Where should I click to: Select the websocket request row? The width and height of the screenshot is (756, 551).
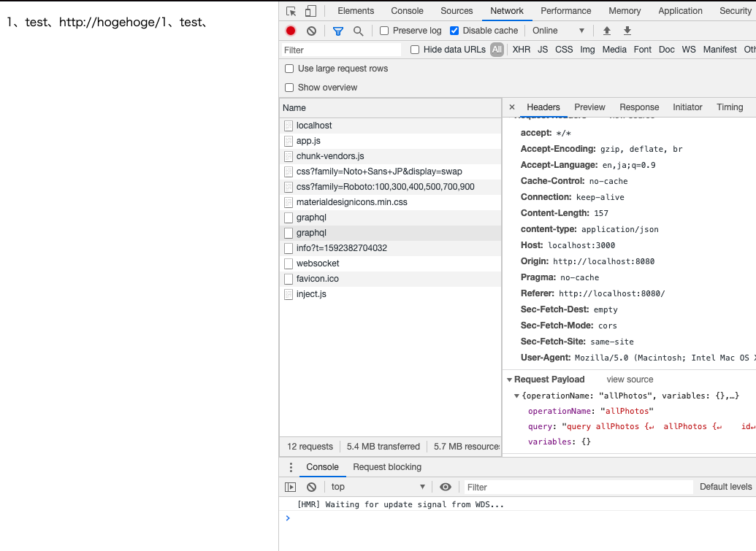[x=390, y=263]
